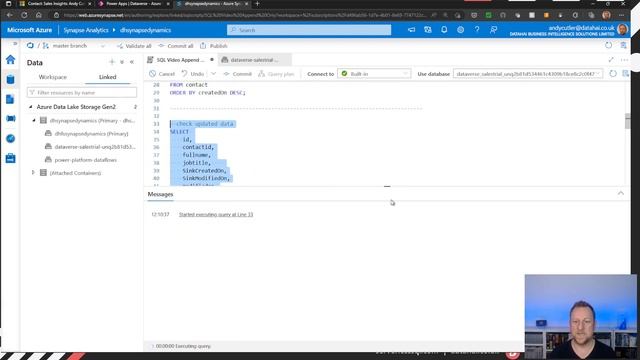Select power-platform-dataflows container
Screen dimensions: 640x360
coord(85,160)
